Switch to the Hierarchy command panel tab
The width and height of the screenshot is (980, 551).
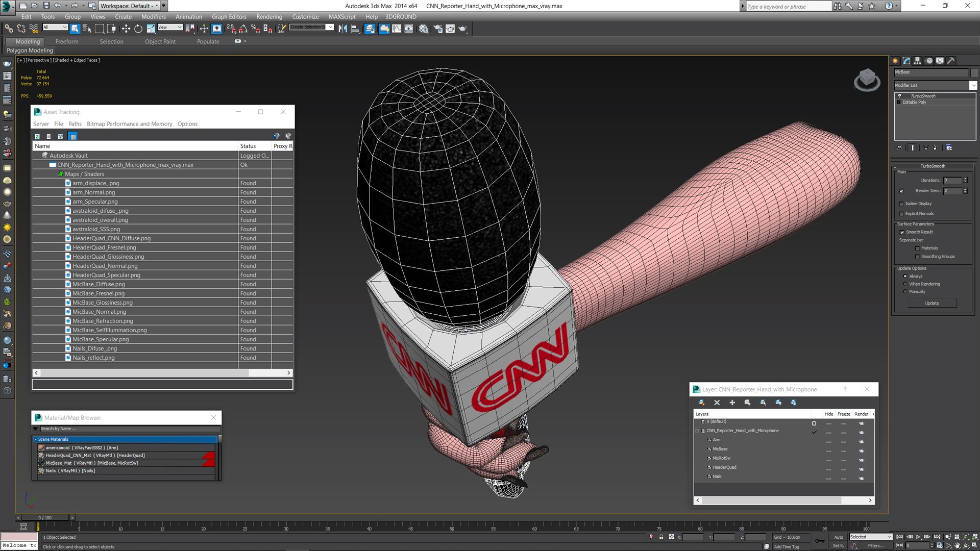917,61
